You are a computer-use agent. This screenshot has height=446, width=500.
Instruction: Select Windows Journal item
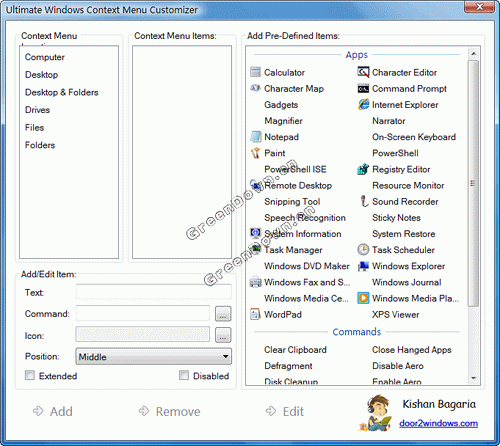407,282
